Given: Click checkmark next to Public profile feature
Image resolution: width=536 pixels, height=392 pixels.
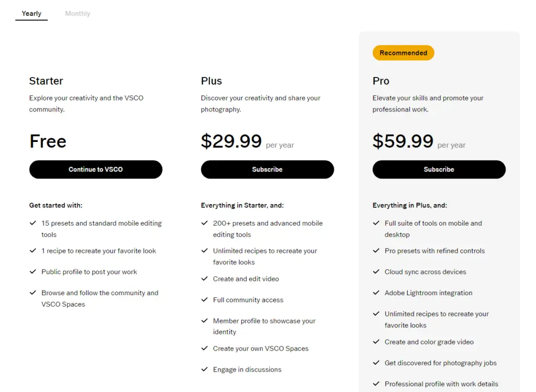Looking at the screenshot, I should (x=33, y=272).
